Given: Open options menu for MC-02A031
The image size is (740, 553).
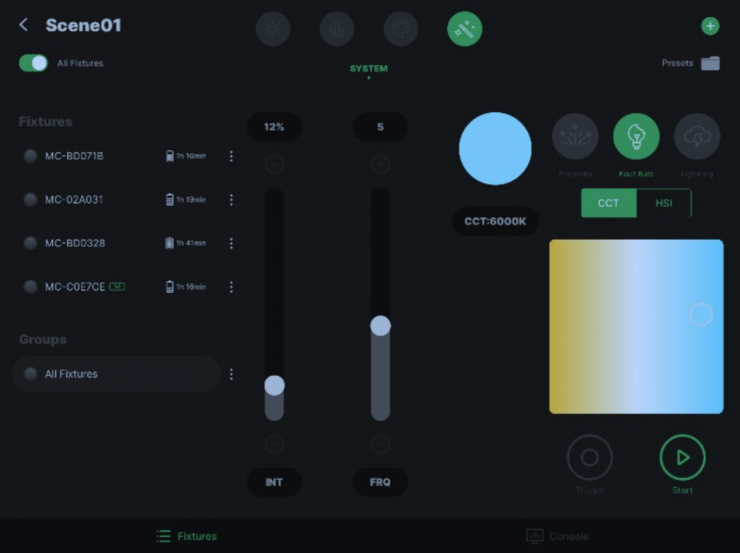Looking at the screenshot, I should tap(231, 200).
